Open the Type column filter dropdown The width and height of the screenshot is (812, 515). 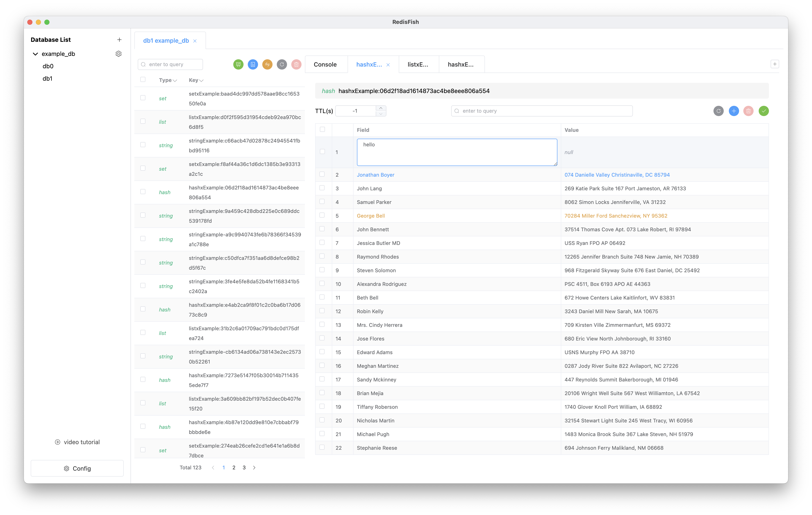(x=175, y=80)
